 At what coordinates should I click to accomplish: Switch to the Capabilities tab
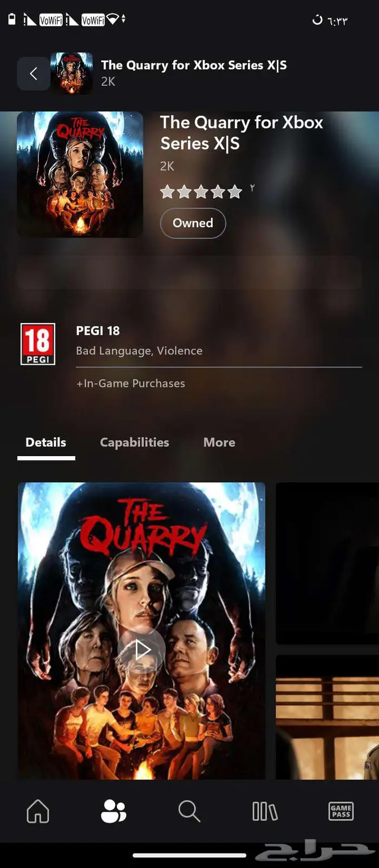[x=134, y=443]
